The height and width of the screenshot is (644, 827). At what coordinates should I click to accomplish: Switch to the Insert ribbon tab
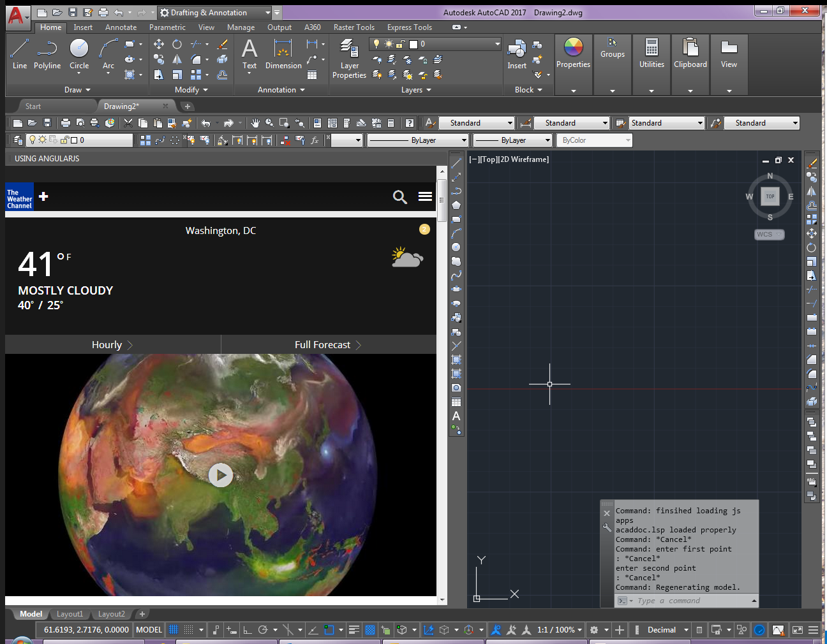click(x=83, y=27)
